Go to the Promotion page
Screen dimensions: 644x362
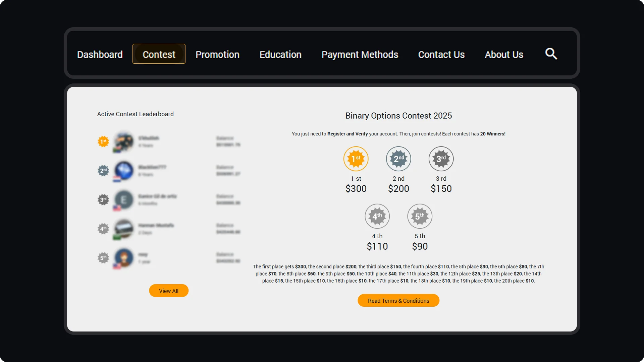[x=217, y=54]
